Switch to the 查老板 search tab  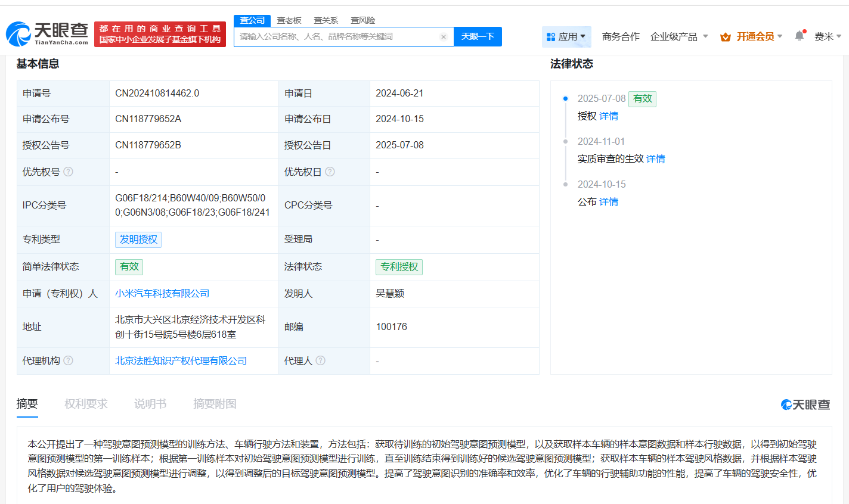tap(289, 20)
